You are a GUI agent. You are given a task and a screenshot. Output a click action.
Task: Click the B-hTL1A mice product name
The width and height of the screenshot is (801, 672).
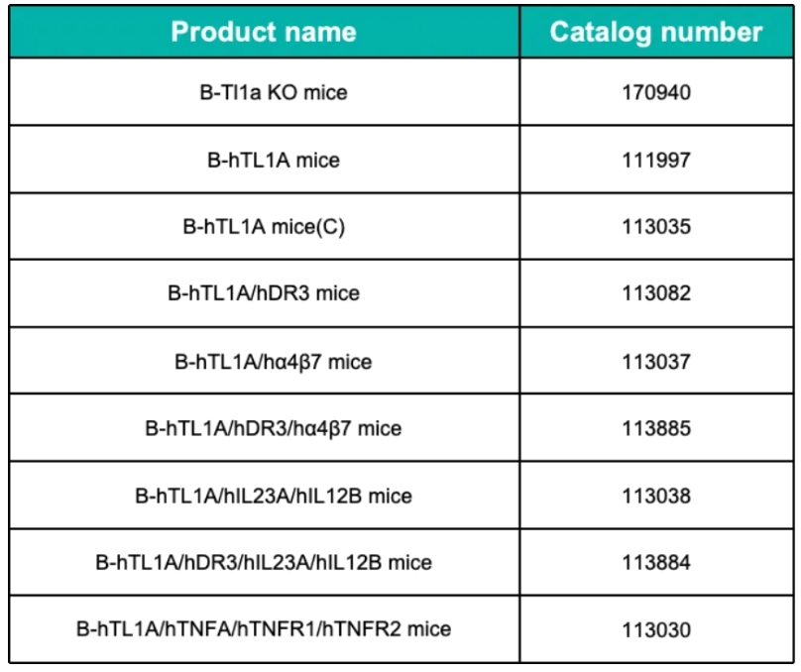(274, 160)
